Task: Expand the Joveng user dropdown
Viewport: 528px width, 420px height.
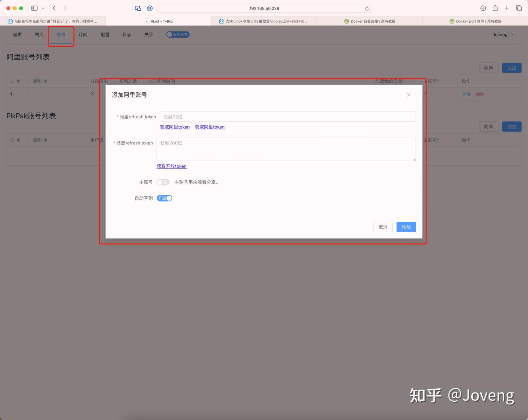Action: coord(504,34)
